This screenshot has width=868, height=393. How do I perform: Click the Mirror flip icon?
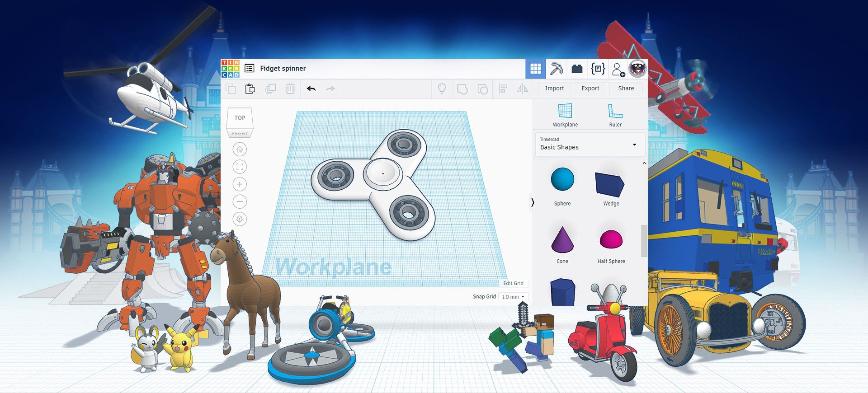pos(523,89)
